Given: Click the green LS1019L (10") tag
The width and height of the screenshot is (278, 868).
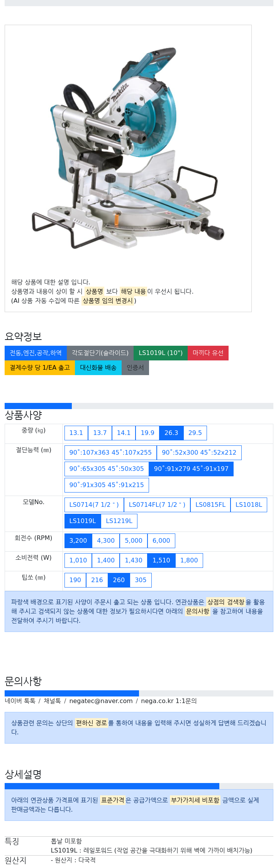Looking at the screenshot, I should [x=161, y=353].
